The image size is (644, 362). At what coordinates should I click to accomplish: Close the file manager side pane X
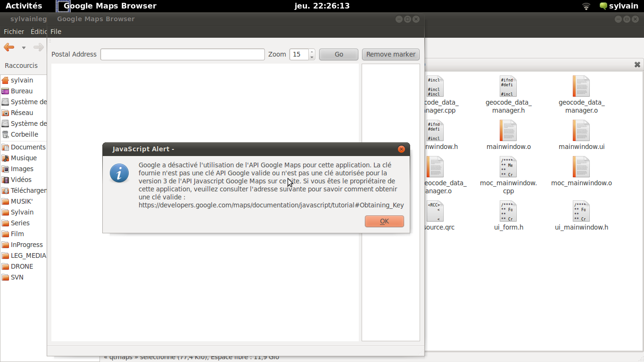(x=637, y=65)
